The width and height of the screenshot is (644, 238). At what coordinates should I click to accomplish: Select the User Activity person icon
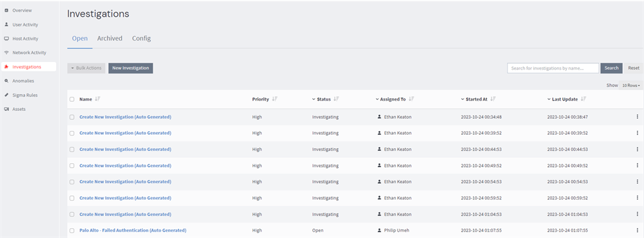6,25
